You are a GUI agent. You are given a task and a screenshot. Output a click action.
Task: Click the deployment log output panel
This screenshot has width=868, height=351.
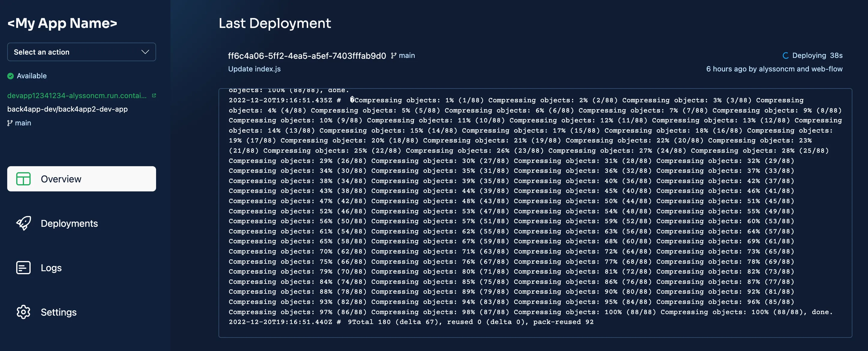(x=535, y=213)
